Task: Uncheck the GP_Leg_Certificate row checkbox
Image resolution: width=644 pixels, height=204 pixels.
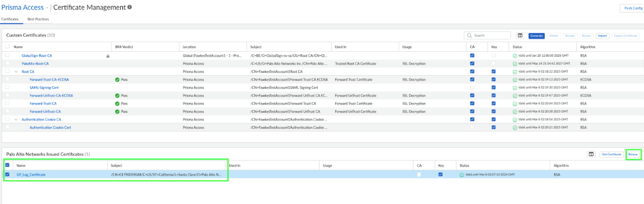Action: pyautogui.click(x=7, y=174)
